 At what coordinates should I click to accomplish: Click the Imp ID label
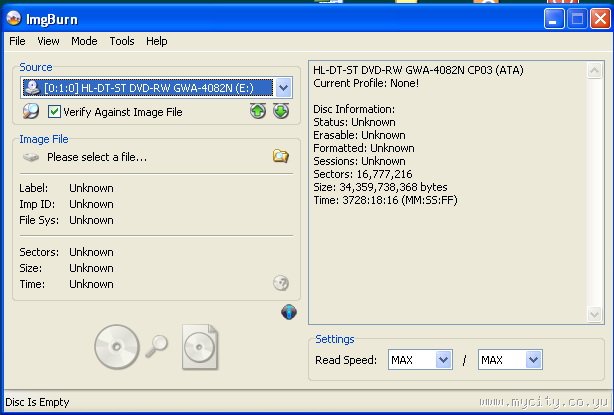[37, 204]
